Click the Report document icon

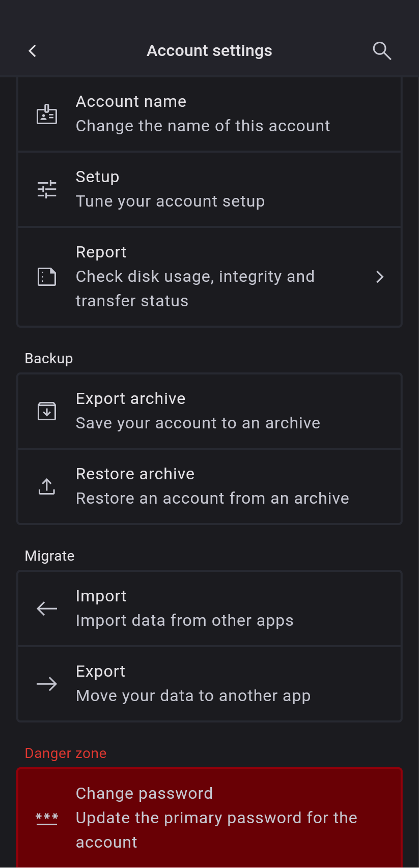(47, 277)
